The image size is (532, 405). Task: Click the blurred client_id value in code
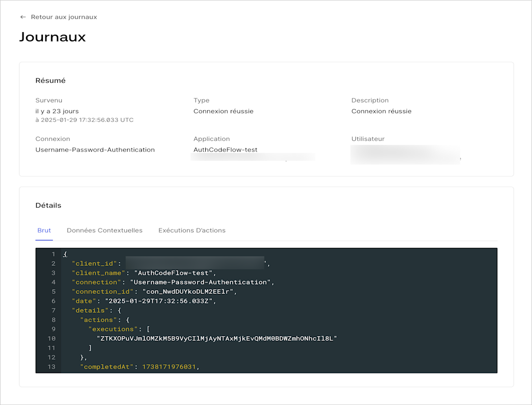(195, 263)
